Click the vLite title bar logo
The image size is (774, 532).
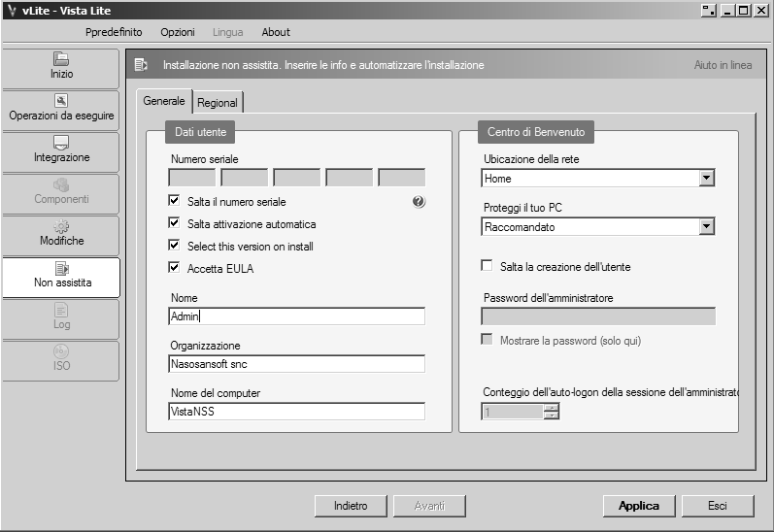(12, 11)
